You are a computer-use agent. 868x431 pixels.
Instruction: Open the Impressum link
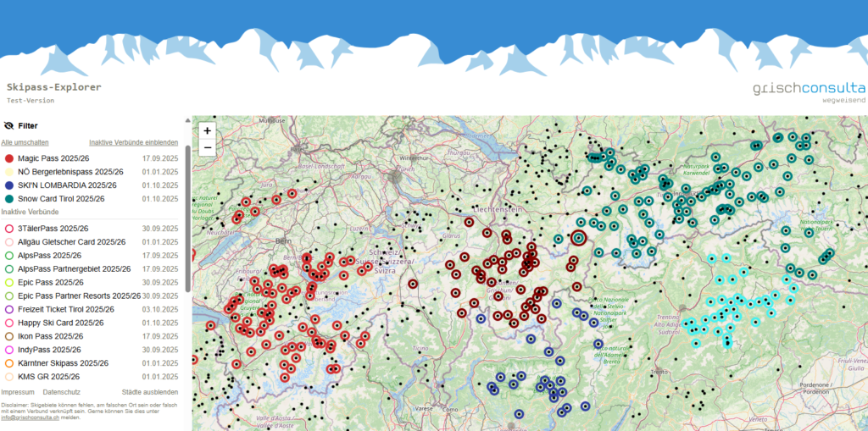pos(18,393)
